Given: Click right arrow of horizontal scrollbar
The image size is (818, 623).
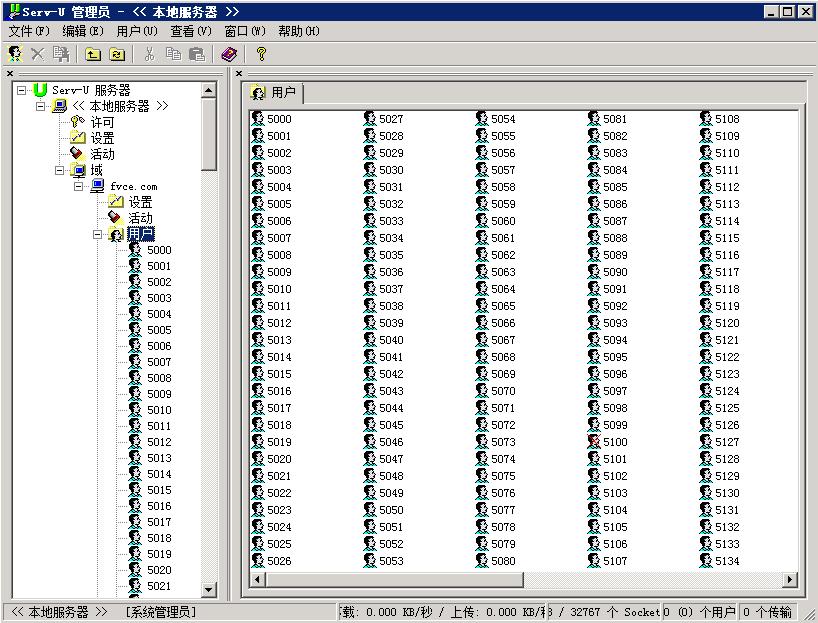Looking at the screenshot, I should 789,579.
